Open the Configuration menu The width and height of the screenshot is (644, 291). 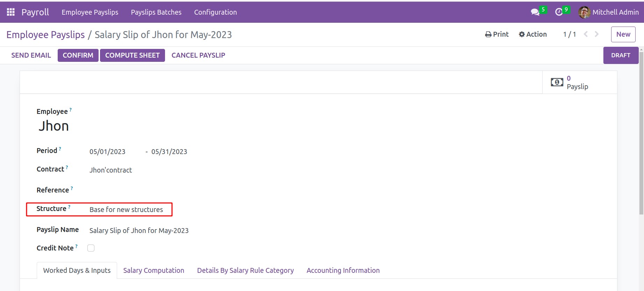[x=215, y=12]
